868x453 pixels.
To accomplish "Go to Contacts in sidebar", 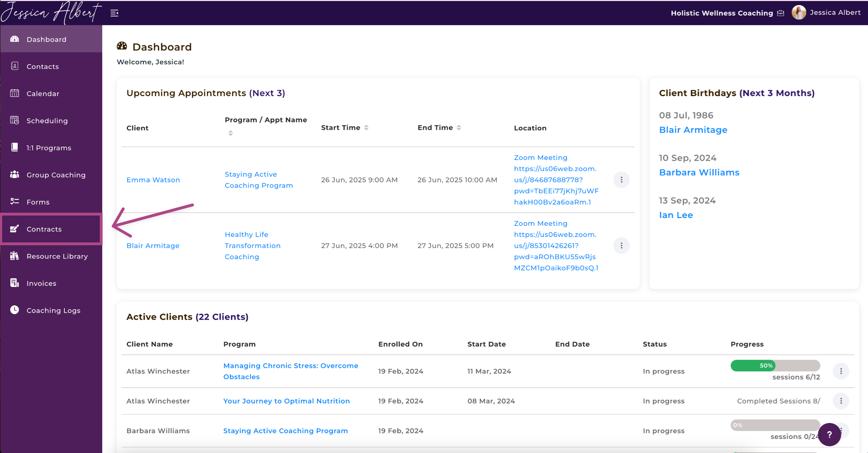I will 51,66.
